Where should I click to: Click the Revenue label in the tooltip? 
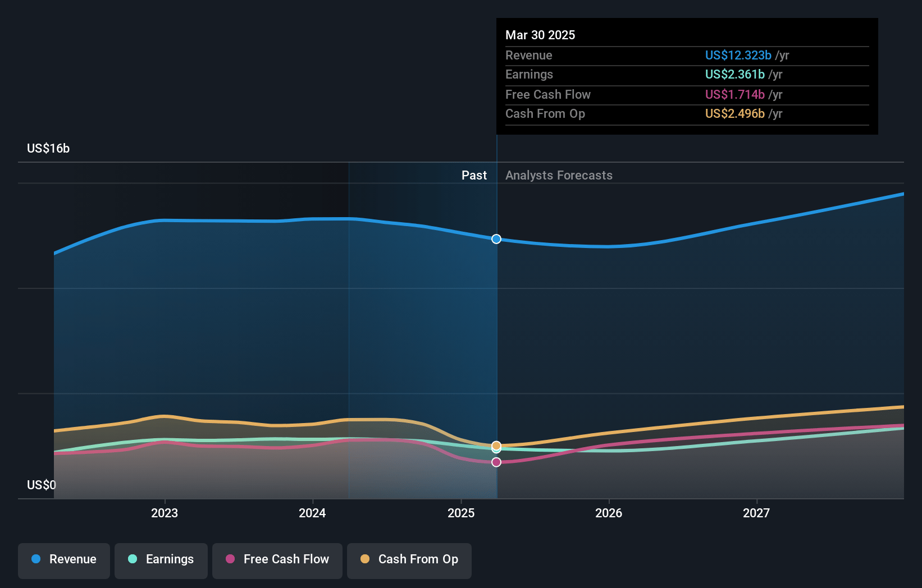pyautogui.click(x=528, y=55)
